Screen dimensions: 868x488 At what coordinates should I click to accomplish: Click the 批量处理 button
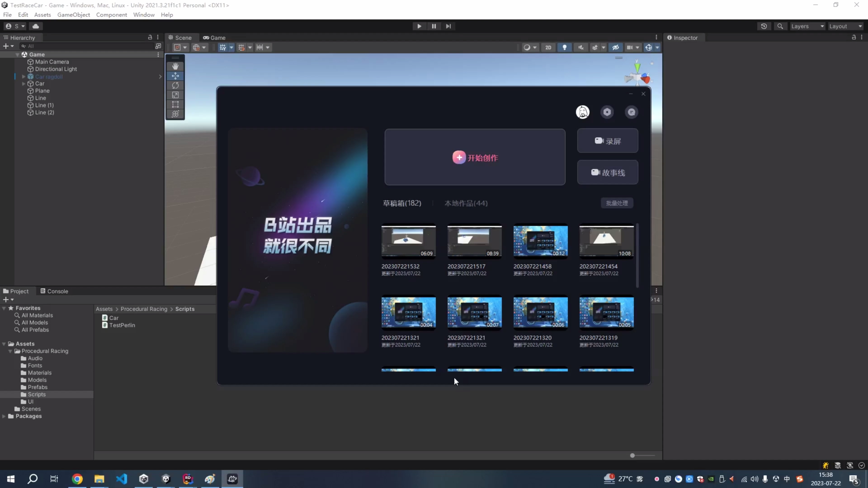coord(617,203)
